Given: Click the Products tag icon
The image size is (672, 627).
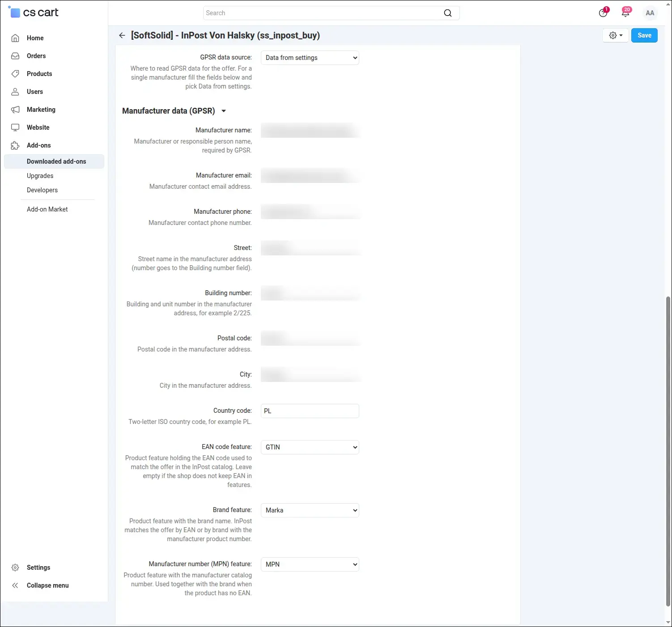Looking at the screenshot, I should point(15,74).
